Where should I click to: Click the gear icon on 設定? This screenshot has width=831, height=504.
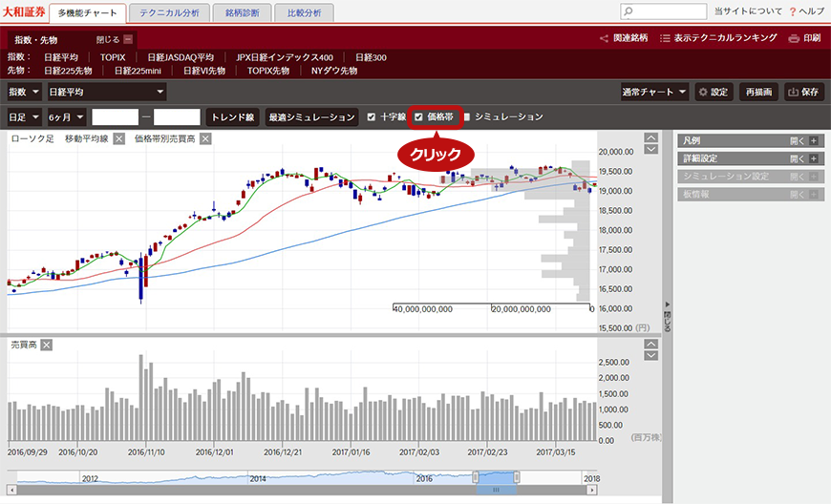point(703,93)
